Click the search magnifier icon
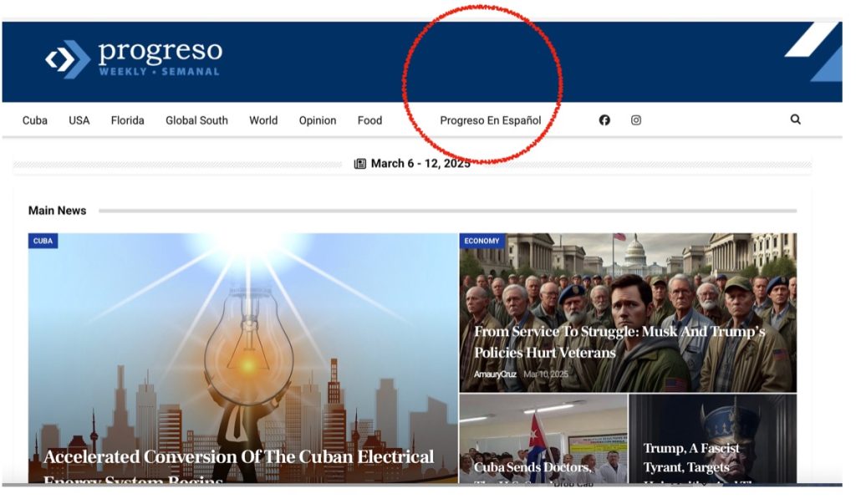The image size is (856, 504). tap(795, 120)
